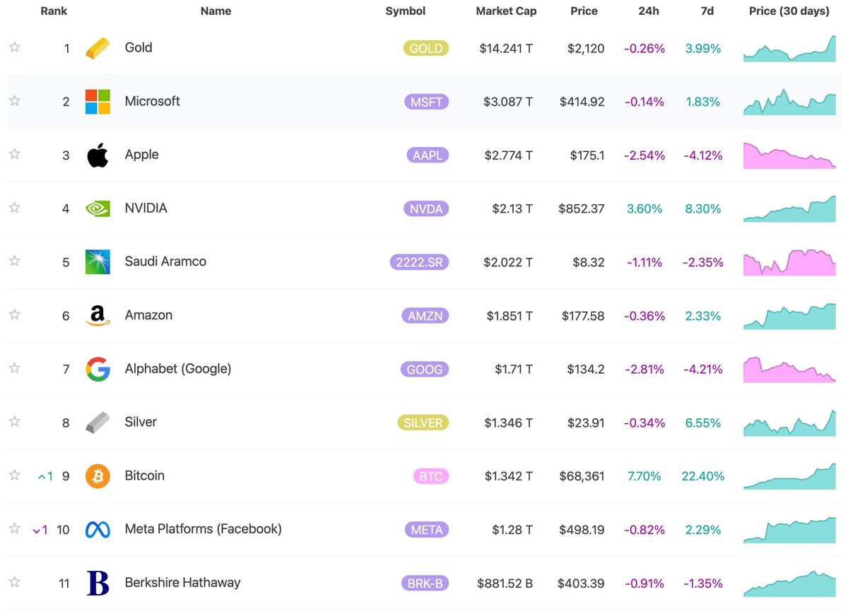Click the purple NVDA symbol badge

click(x=426, y=208)
